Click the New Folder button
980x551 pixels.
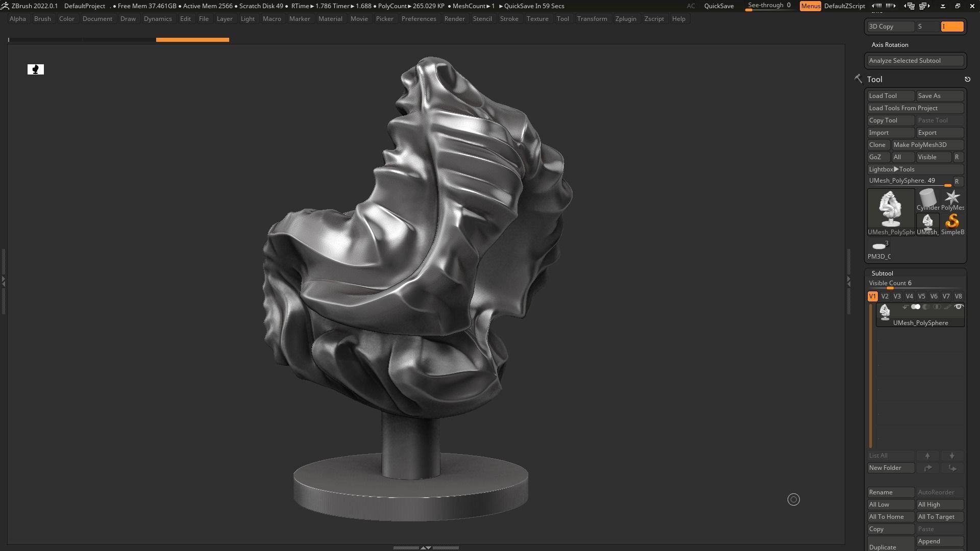point(891,468)
